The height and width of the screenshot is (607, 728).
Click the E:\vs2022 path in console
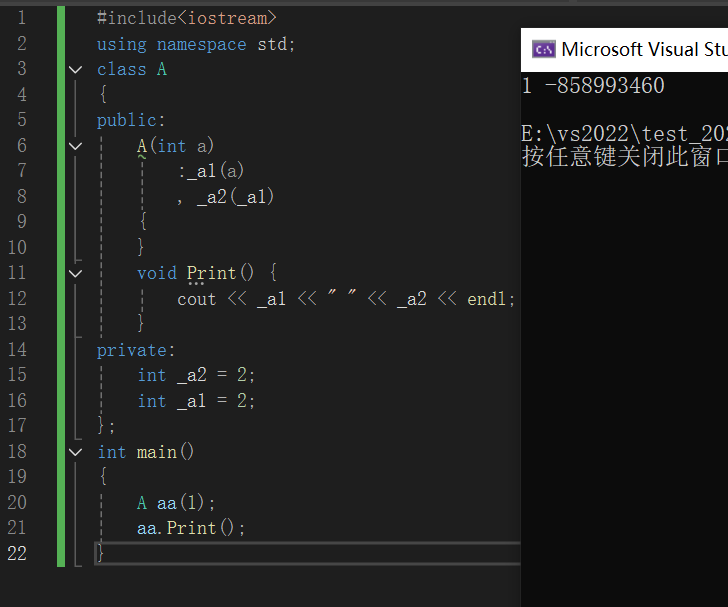[x=624, y=134]
